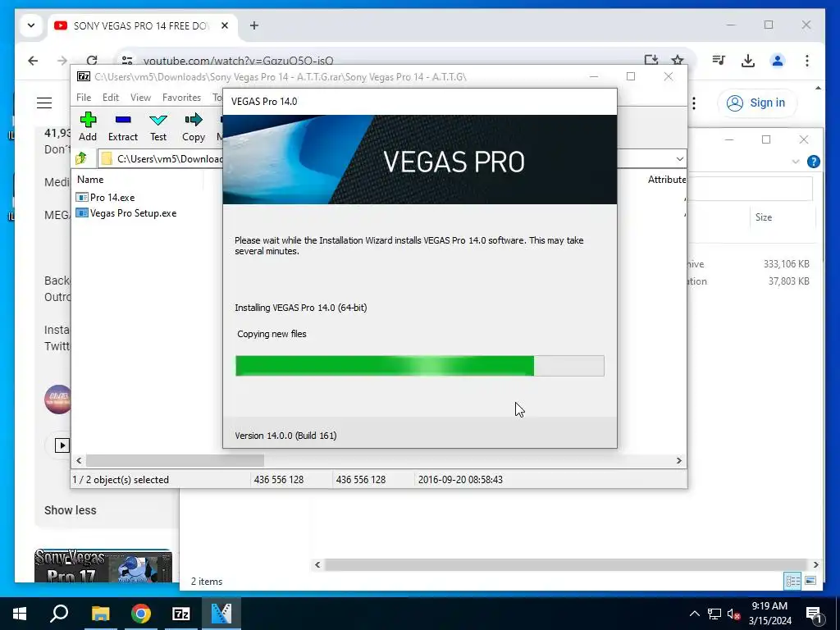
Task: Reload the YouTube page in Chrome
Action: [92, 61]
